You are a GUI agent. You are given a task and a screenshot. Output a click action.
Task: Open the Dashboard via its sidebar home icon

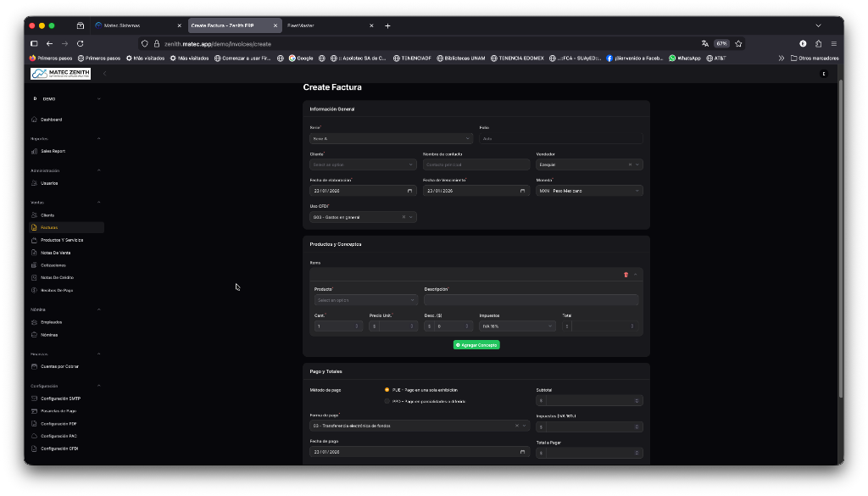pyautogui.click(x=34, y=120)
